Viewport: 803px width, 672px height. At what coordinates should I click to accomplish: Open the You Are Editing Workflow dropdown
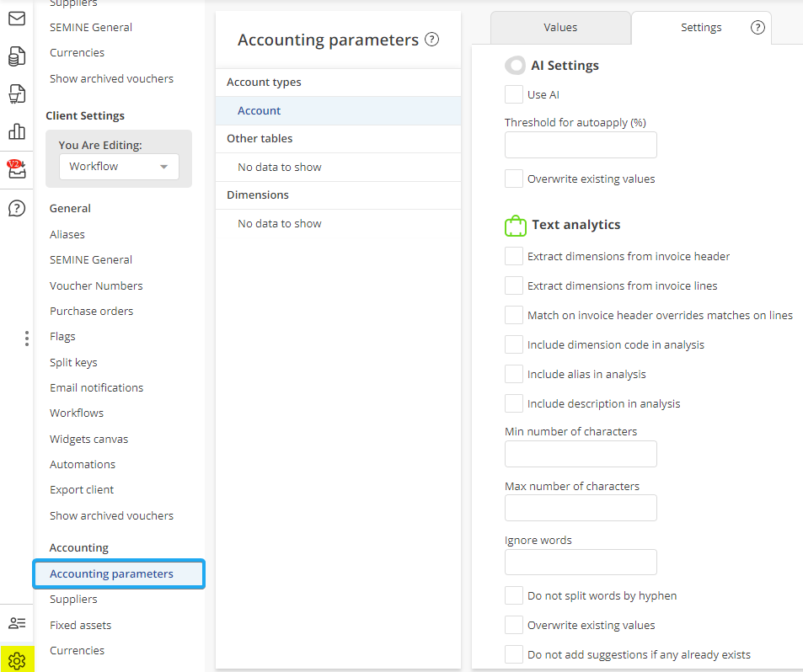click(119, 167)
